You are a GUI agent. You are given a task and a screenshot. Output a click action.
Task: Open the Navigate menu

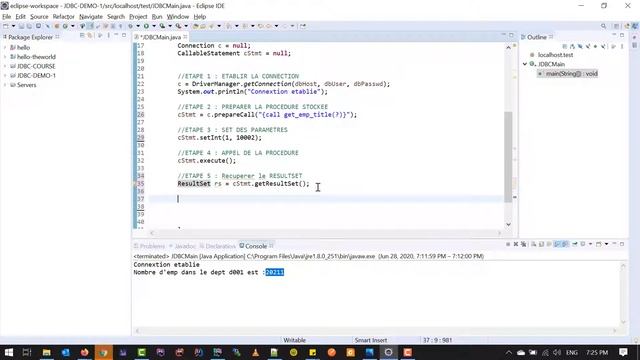pyautogui.click(x=91, y=17)
